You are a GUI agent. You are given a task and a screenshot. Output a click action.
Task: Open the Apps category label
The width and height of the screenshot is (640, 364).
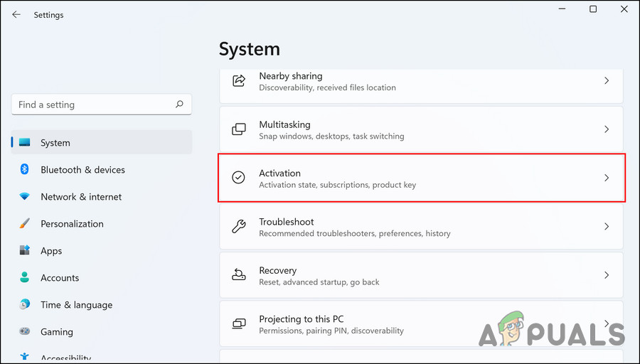(51, 251)
